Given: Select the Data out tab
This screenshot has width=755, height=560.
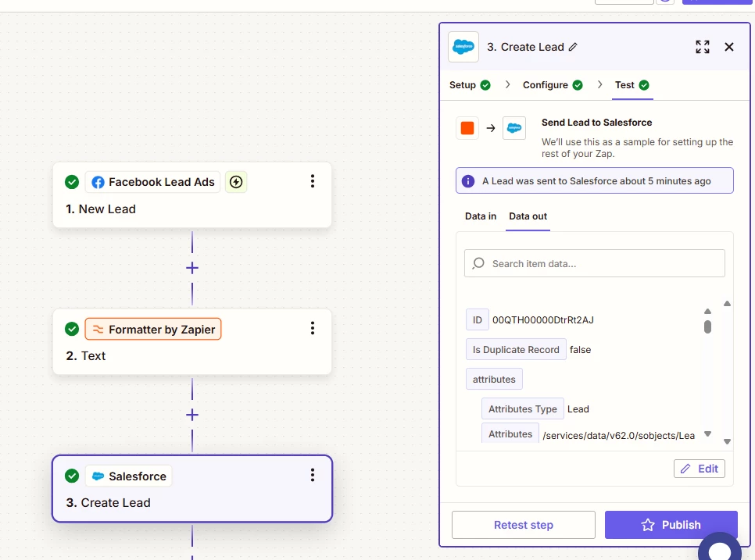Looking at the screenshot, I should [x=528, y=216].
